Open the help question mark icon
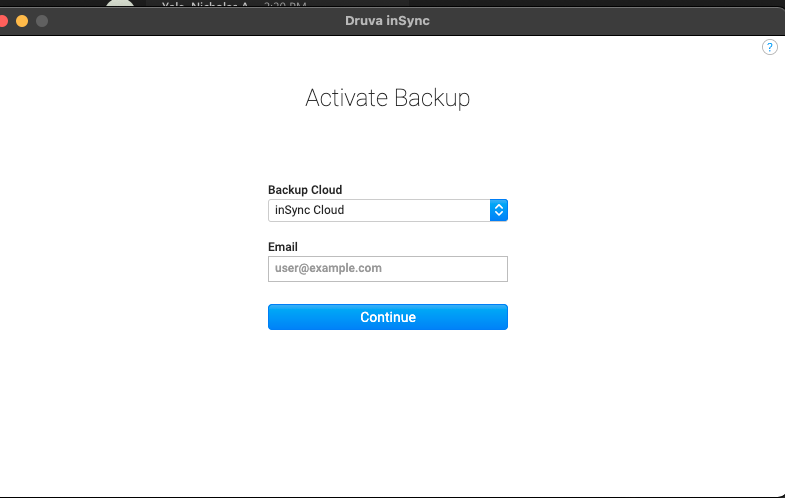Screen dimensions: 785x498 tap(769, 48)
